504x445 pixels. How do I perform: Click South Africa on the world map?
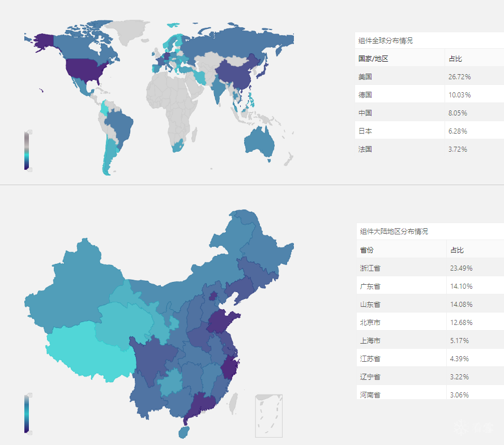coord(177,146)
